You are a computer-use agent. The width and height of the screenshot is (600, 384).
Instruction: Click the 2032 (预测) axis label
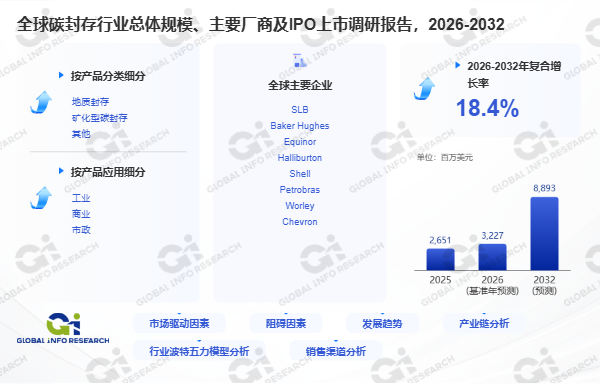544,285
